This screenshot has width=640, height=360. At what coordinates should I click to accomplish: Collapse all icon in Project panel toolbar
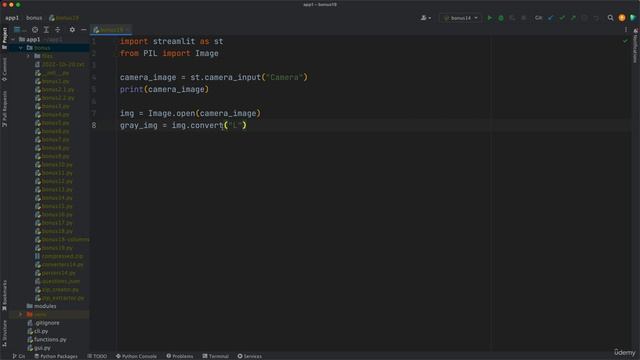[58, 29]
